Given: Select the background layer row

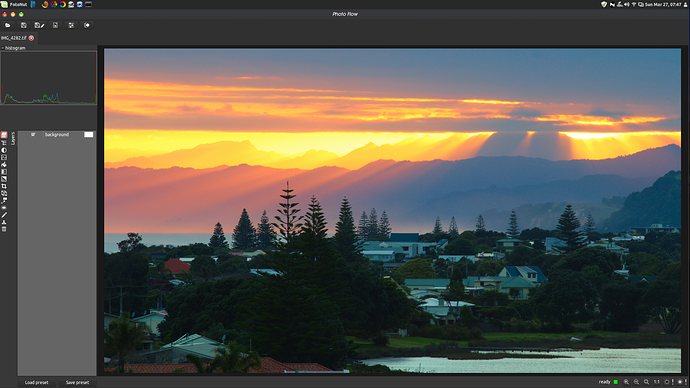Looking at the screenshot, I should point(57,135).
